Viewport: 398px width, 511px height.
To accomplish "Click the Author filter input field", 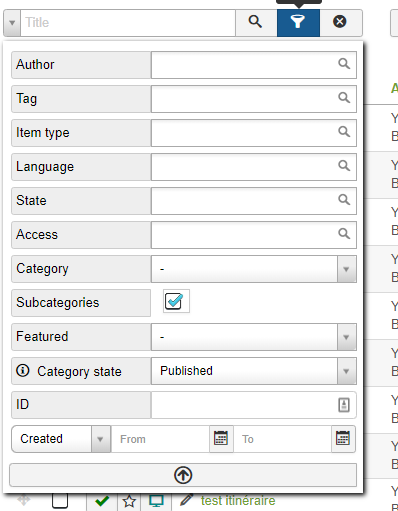I will tap(254, 65).
